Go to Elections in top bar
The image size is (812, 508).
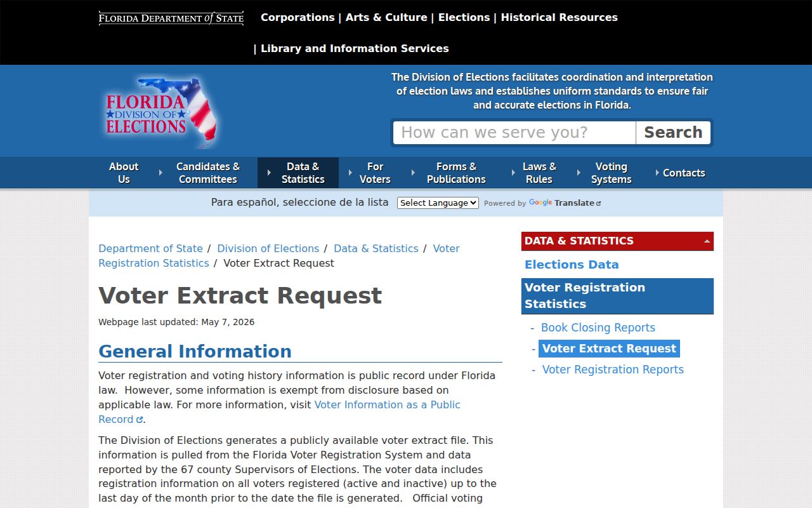coord(464,18)
